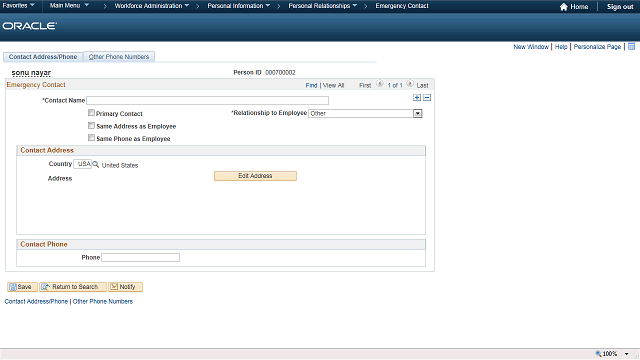Expand the Favorites menu
Image resolution: width=640 pixels, height=360 pixels.
18,6
